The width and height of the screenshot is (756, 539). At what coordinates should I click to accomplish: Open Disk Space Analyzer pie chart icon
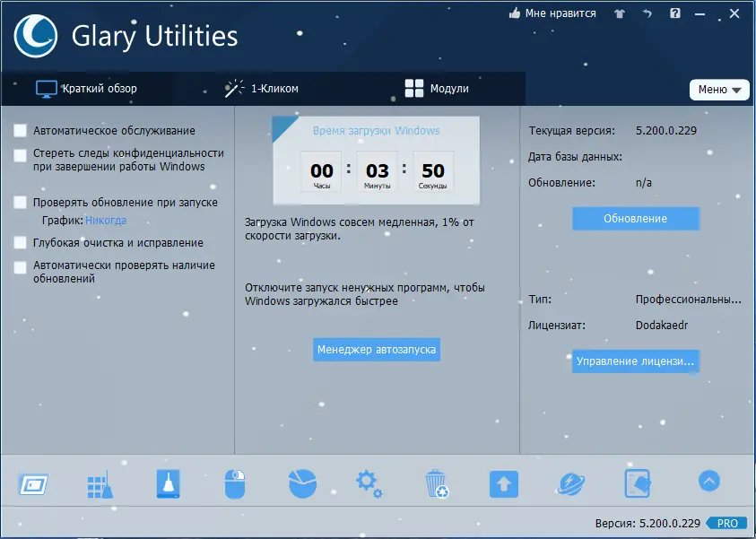pyautogui.click(x=302, y=483)
